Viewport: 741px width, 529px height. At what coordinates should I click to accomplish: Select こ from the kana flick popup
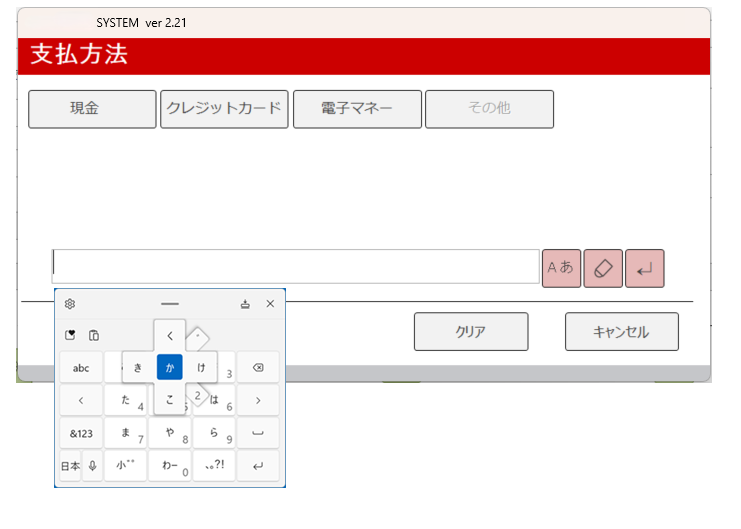coord(170,399)
